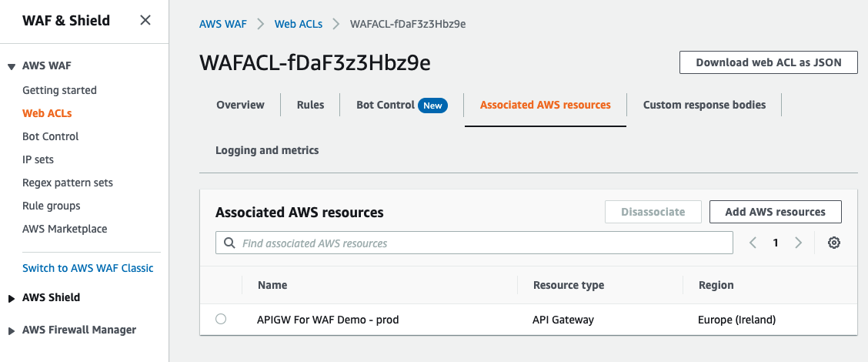The image size is (868, 362).
Task: Open Logging and metrics tab
Action: point(267,150)
